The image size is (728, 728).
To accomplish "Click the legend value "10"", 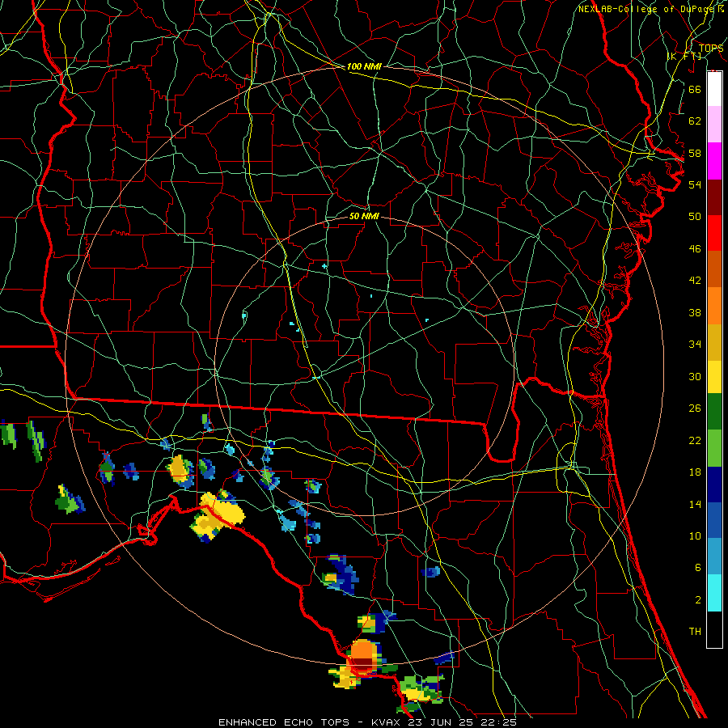I will click(x=695, y=536).
